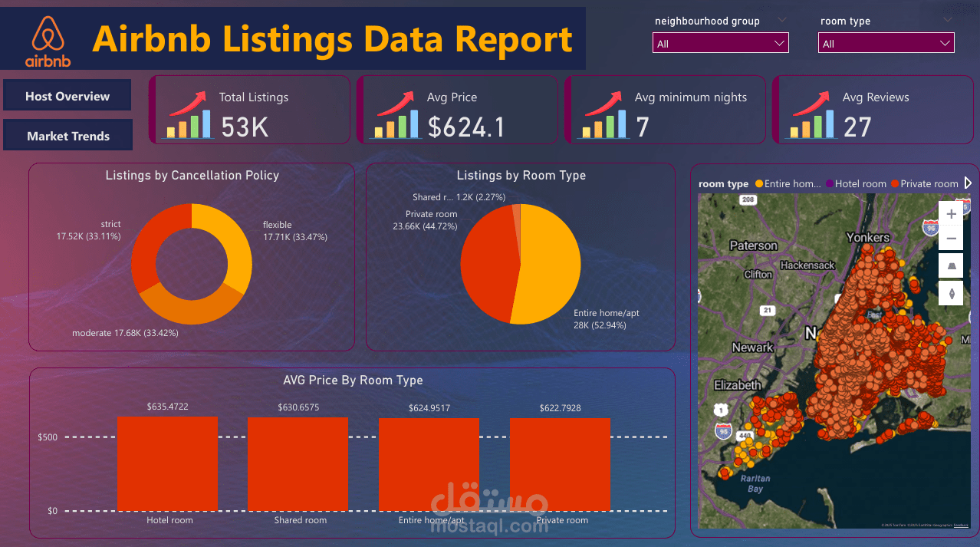
Task: Click the Hotel room axis category label
Action: coord(169,520)
